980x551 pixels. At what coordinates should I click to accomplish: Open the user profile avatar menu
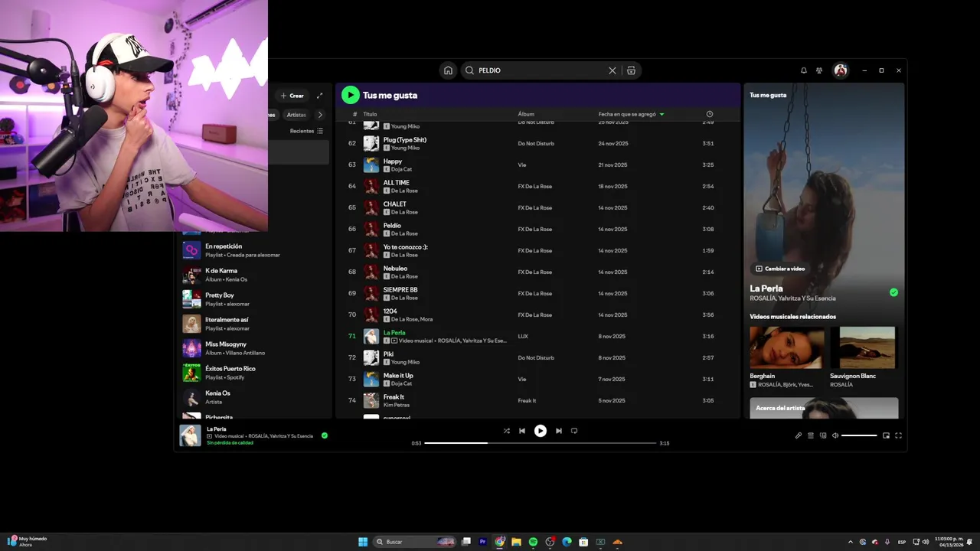pos(841,70)
